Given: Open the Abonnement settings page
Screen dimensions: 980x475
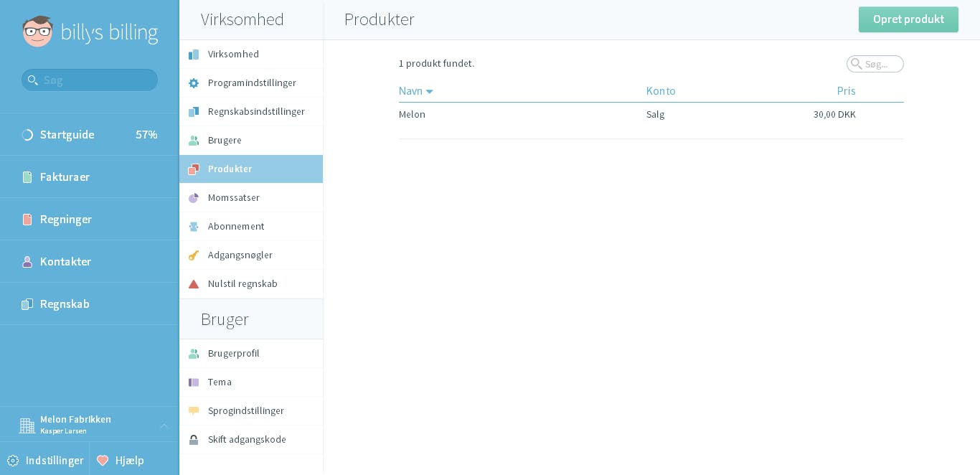Looking at the screenshot, I should tap(251, 227).
